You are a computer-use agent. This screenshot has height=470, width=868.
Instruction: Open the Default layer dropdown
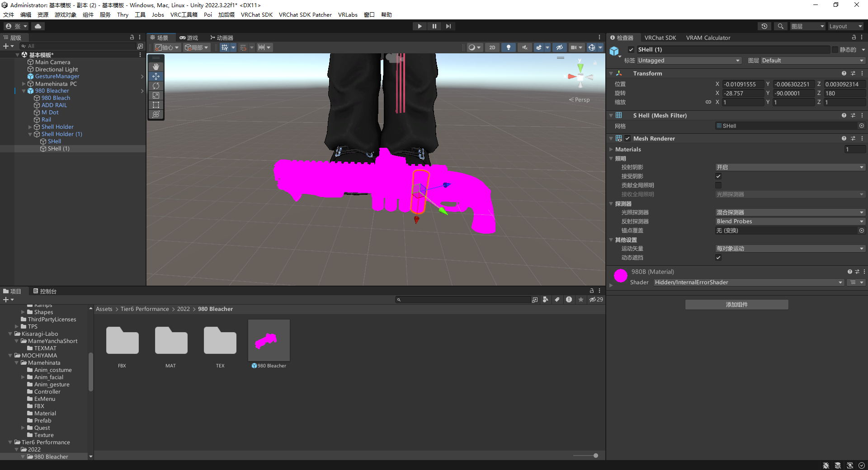tap(812, 61)
